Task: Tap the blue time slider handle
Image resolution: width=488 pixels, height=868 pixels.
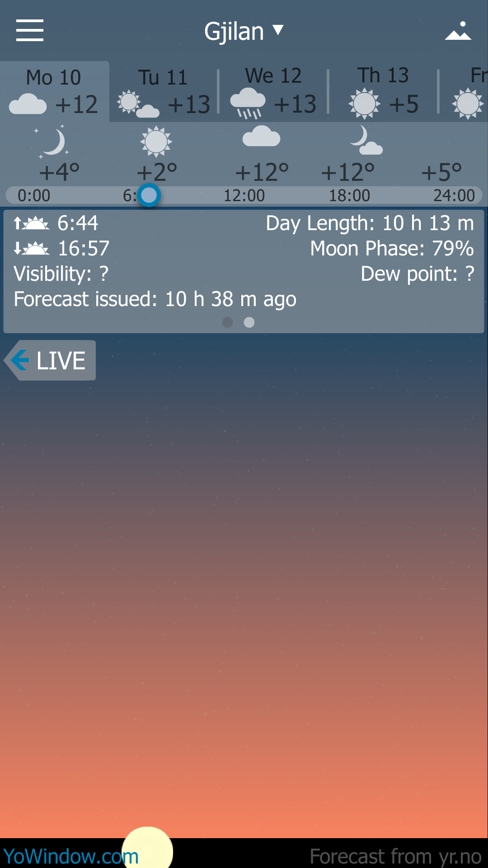Action: pyautogui.click(x=149, y=195)
